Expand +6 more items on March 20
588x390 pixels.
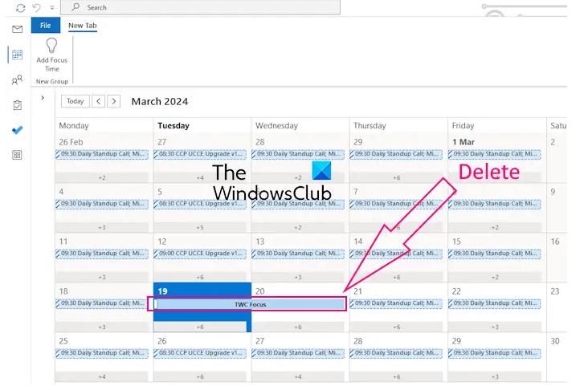coord(298,327)
